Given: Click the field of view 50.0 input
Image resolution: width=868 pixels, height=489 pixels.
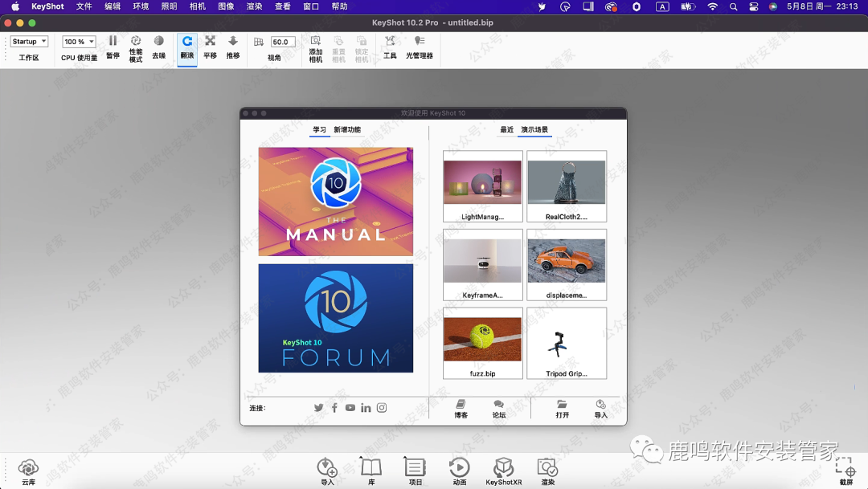Looking at the screenshot, I should pyautogui.click(x=282, y=42).
